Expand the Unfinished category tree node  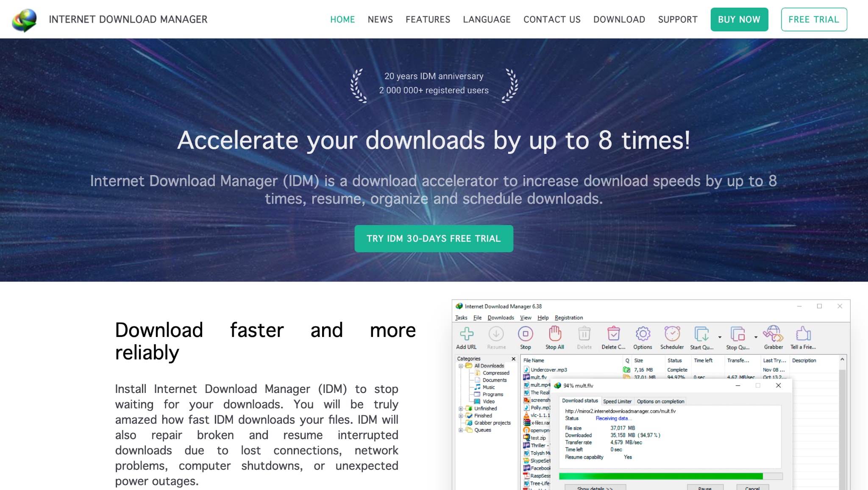[x=461, y=408]
